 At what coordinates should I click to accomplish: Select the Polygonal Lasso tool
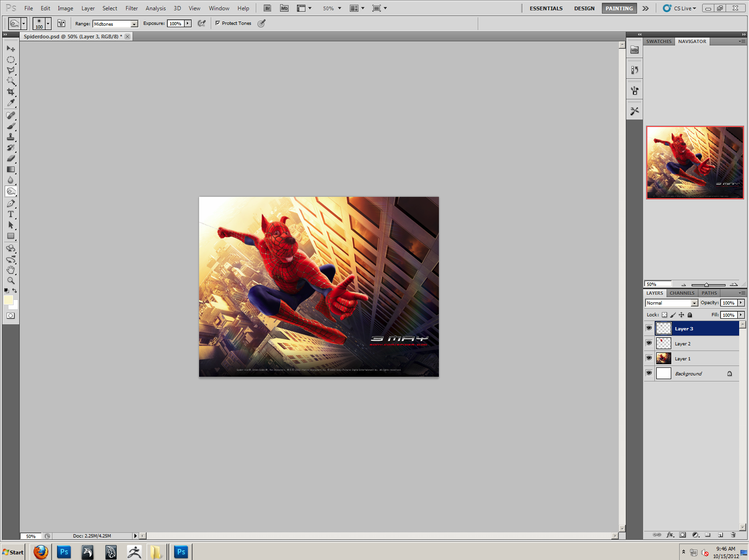(11, 70)
